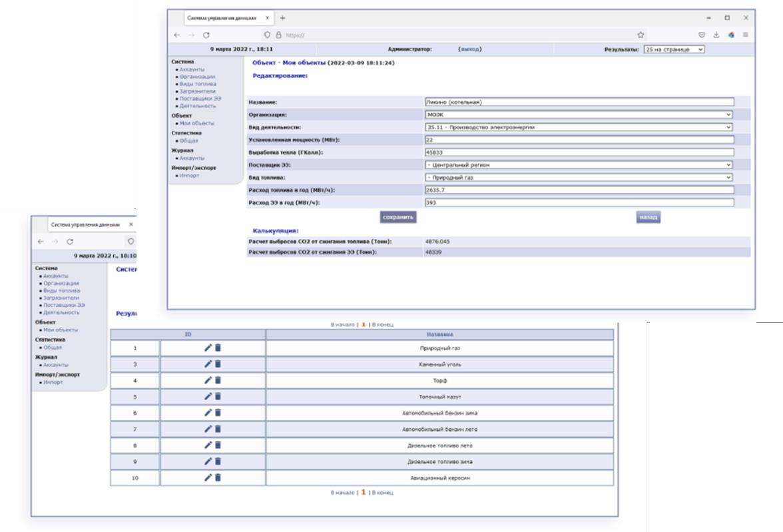783x532 pixels.
Task: Open the results per page dropdown
Action: tap(674, 49)
